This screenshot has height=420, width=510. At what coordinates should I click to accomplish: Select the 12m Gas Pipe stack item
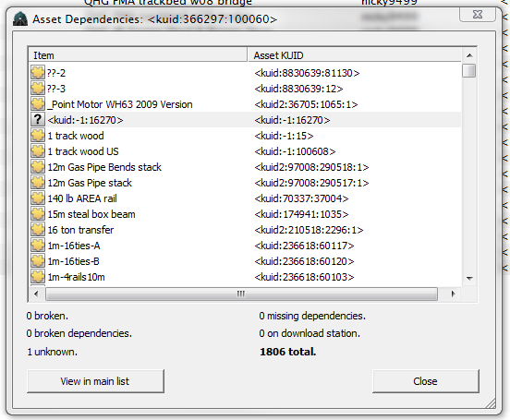point(90,183)
